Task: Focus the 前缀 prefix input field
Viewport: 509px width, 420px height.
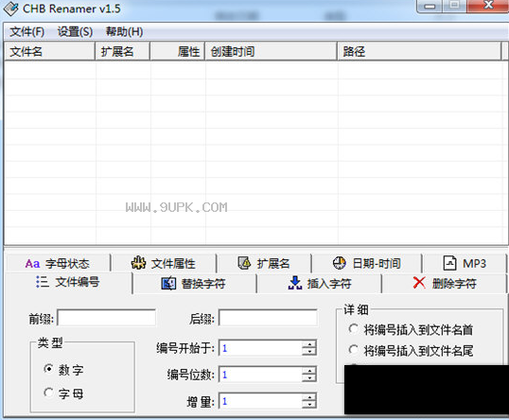Action: [x=107, y=318]
